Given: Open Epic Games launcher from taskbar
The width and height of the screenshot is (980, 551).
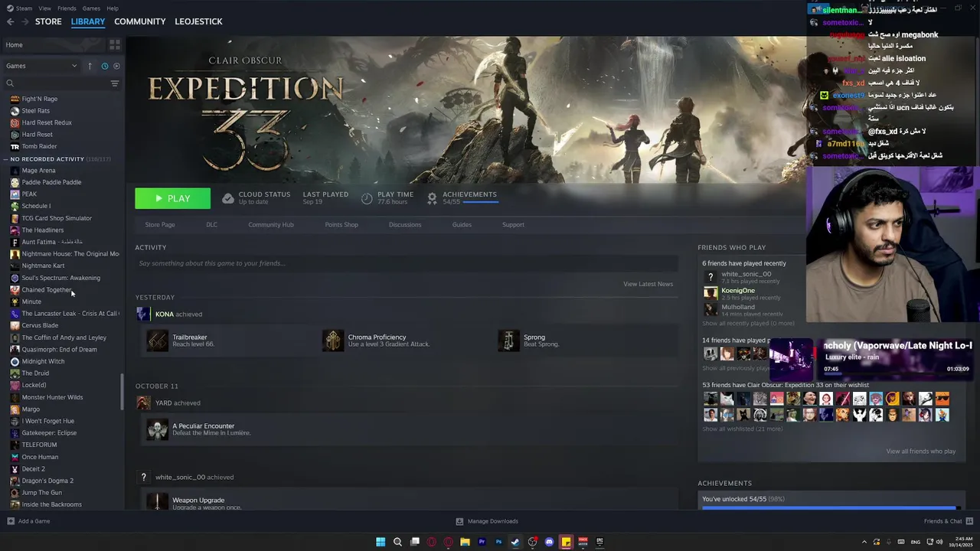Looking at the screenshot, I should point(599,542).
